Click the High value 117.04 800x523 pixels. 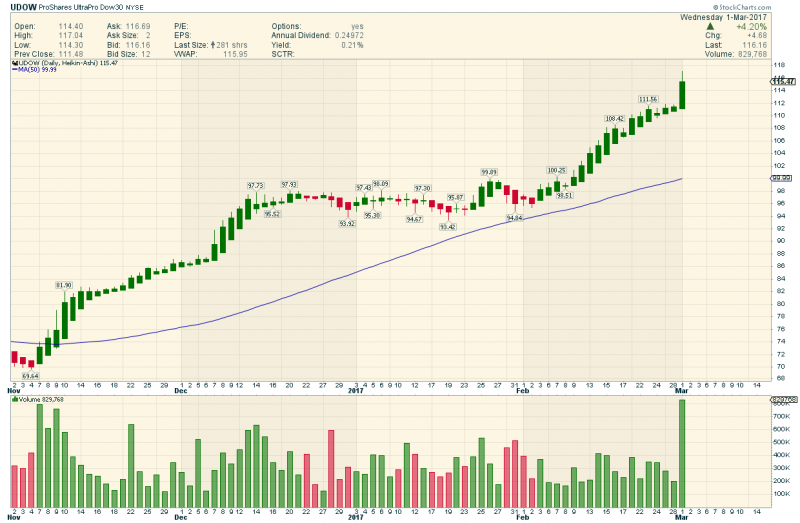[71, 36]
